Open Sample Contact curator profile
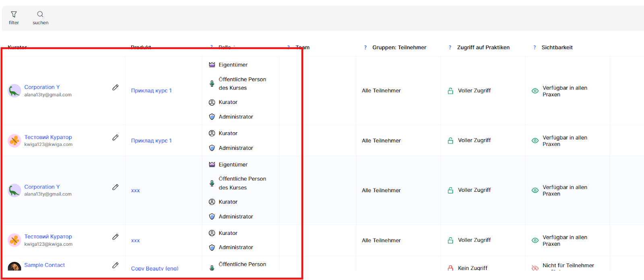The width and height of the screenshot is (644, 280). tap(44, 265)
